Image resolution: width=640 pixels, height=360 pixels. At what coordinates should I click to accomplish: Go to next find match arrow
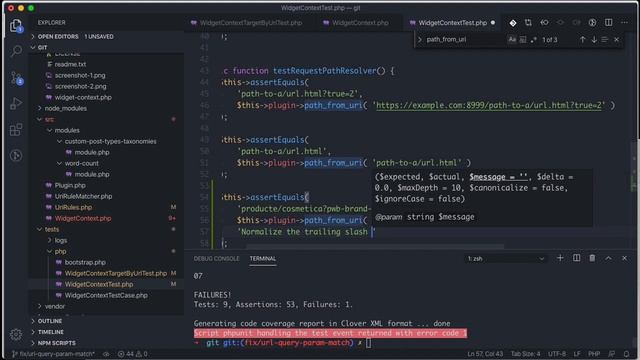[x=594, y=40]
